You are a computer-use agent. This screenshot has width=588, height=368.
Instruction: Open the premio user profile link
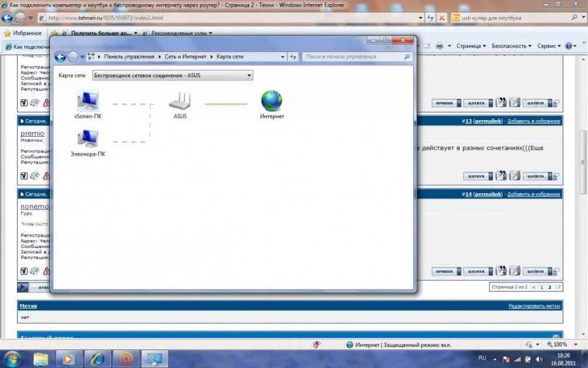32,133
